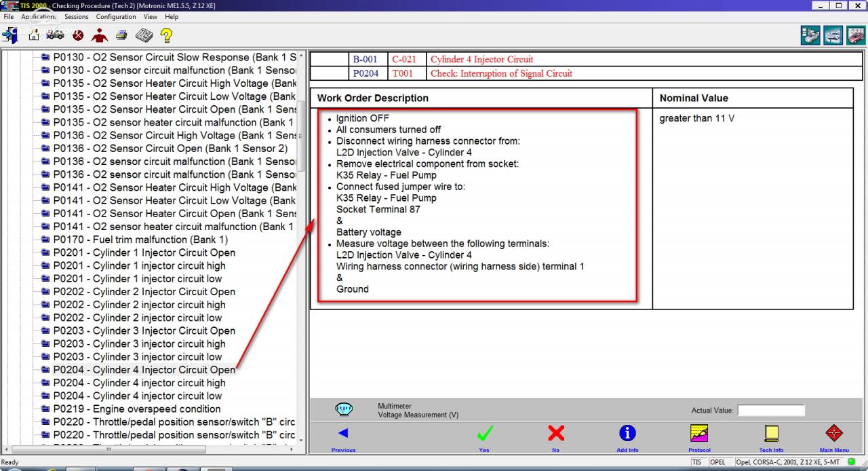Image resolution: width=868 pixels, height=471 pixels.
Task: Click 'Cylinder 4 Injector Circuit' red heading
Action: point(481,59)
